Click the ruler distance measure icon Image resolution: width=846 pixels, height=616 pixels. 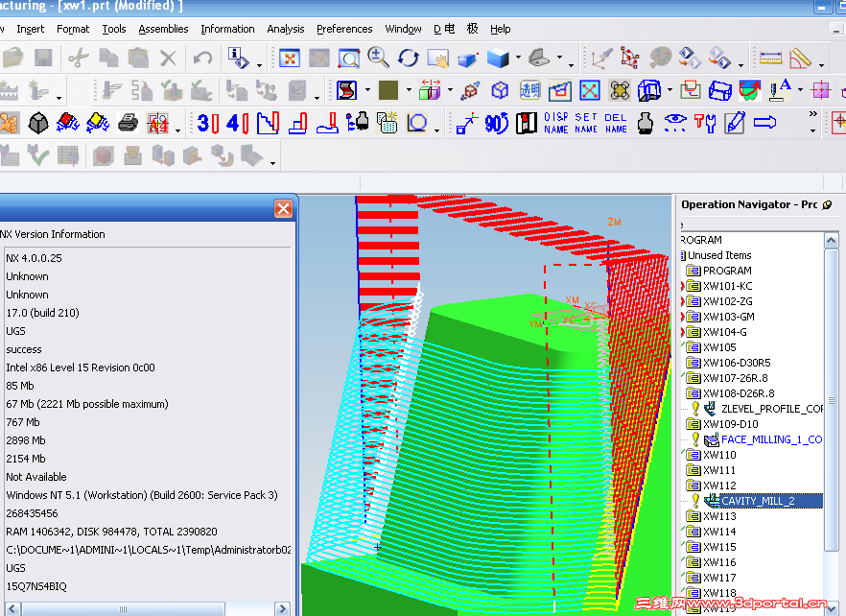pos(770,58)
